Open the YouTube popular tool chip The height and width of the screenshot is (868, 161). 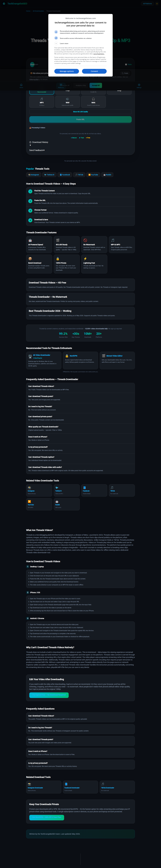point(93,175)
